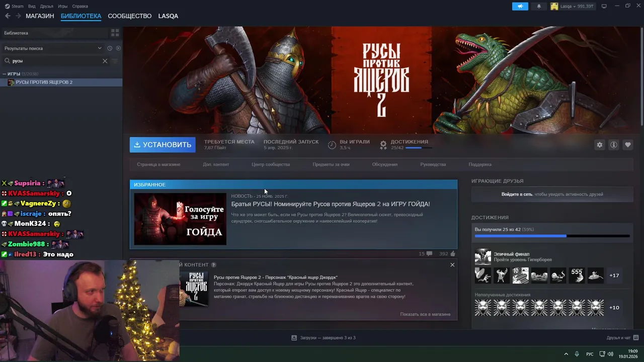This screenshot has width=644, height=362.
Task: Click the blue announcements megaphone button
Action: [520, 6]
